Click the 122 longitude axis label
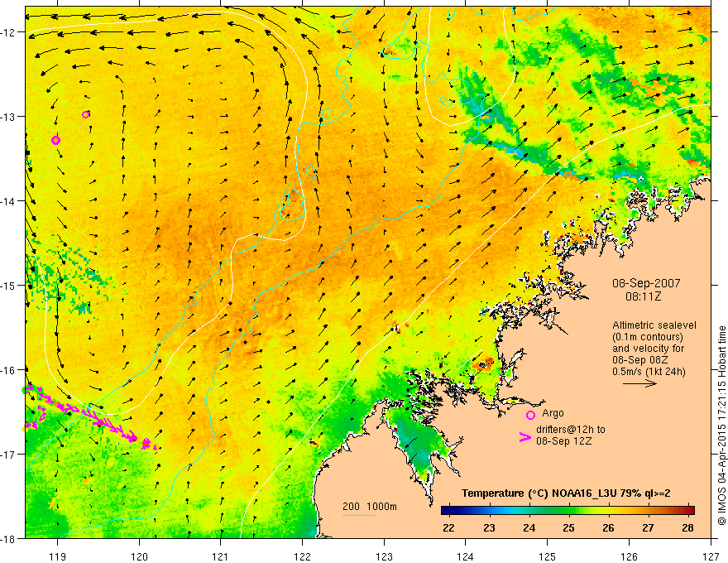The height and width of the screenshot is (563, 728). coord(302,557)
